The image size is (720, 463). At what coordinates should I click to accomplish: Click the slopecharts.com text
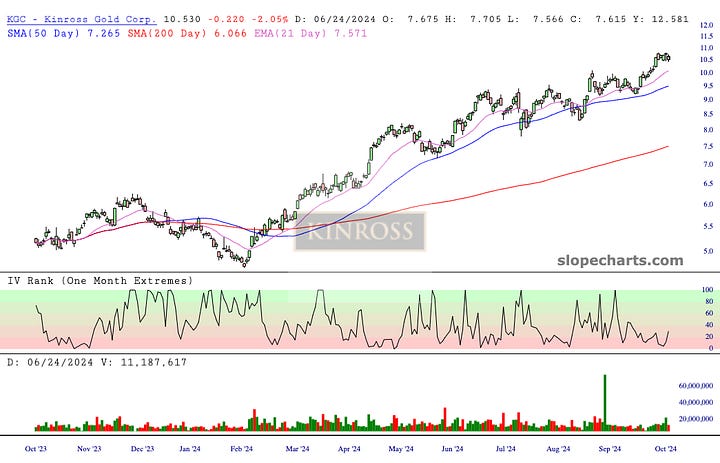click(x=620, y=260)
